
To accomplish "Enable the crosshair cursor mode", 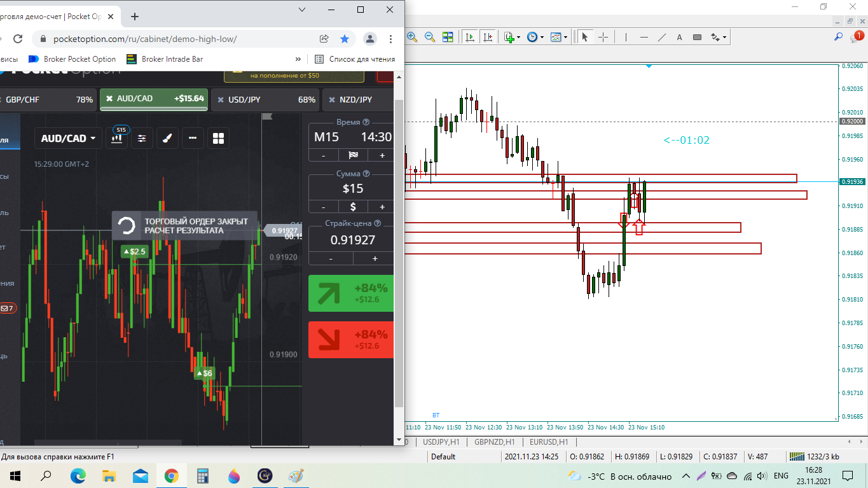I will tap(603, 38).
